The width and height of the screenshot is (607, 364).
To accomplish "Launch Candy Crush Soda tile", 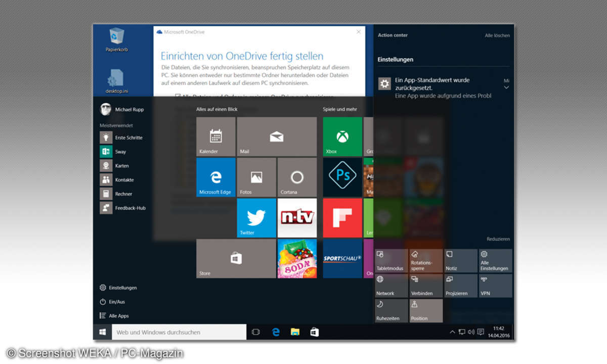I will pyautogui.click(x=297, y=258).
